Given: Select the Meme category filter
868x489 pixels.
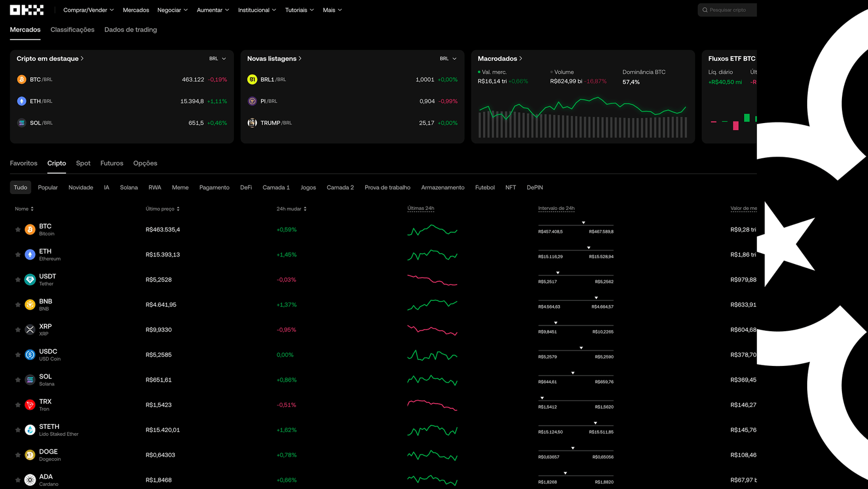Looking at the screenshot, I should click(x=180, y=188).
